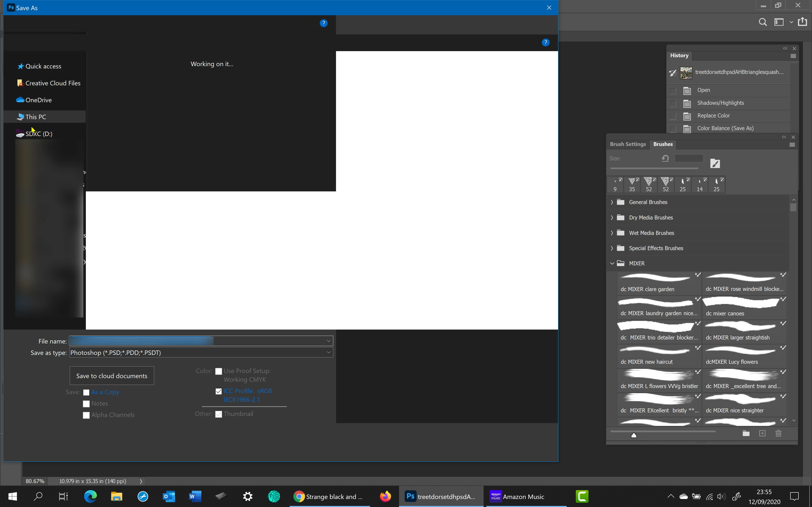Image resolution: width=812 pixels, height=507 pixels.
Task: Click the share image icon
Action: (x=802, y=22)
